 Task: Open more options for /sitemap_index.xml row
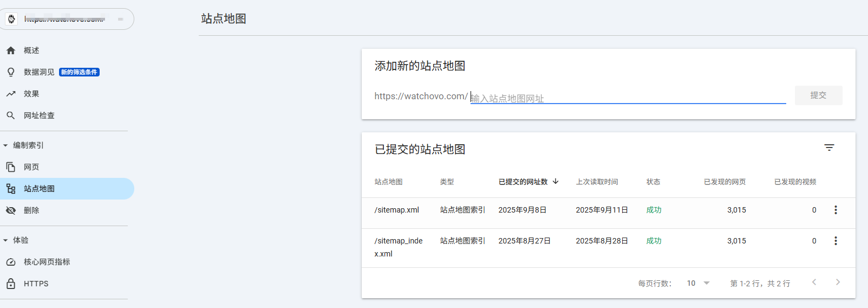pos(836,241)
